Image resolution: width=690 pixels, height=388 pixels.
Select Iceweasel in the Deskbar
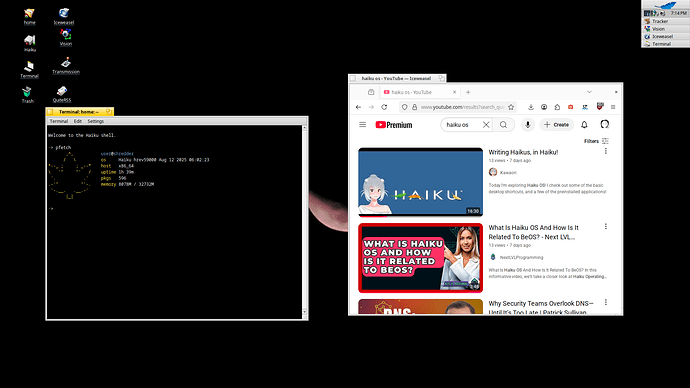tap(665, 37)
